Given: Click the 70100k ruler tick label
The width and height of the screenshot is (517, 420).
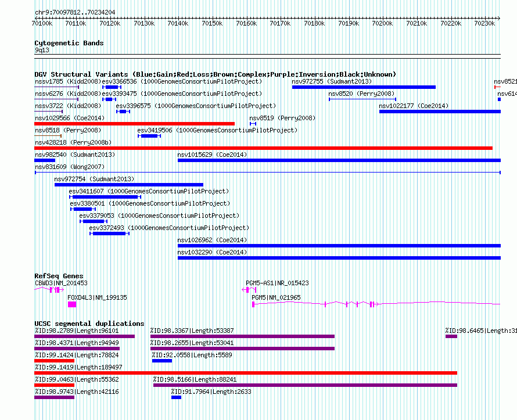Looking at the screenshot, I should (42, 23).
